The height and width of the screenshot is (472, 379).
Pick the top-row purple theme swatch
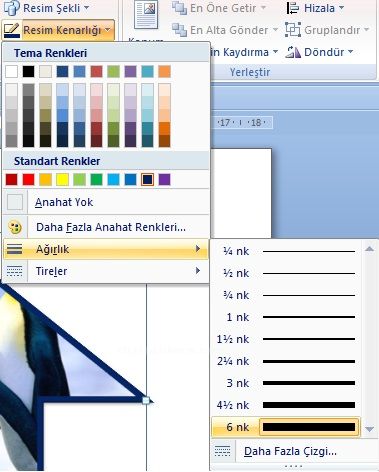(131, 71)
